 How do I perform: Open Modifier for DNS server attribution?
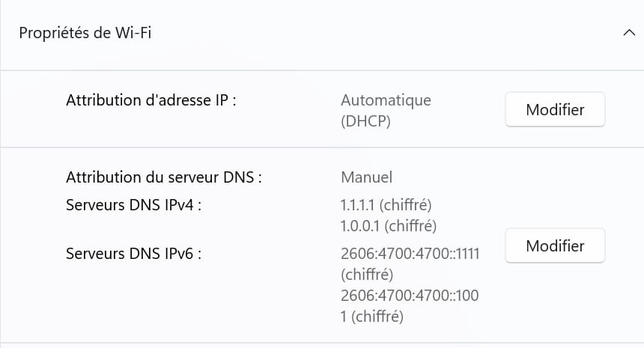(x=555, y=245)
